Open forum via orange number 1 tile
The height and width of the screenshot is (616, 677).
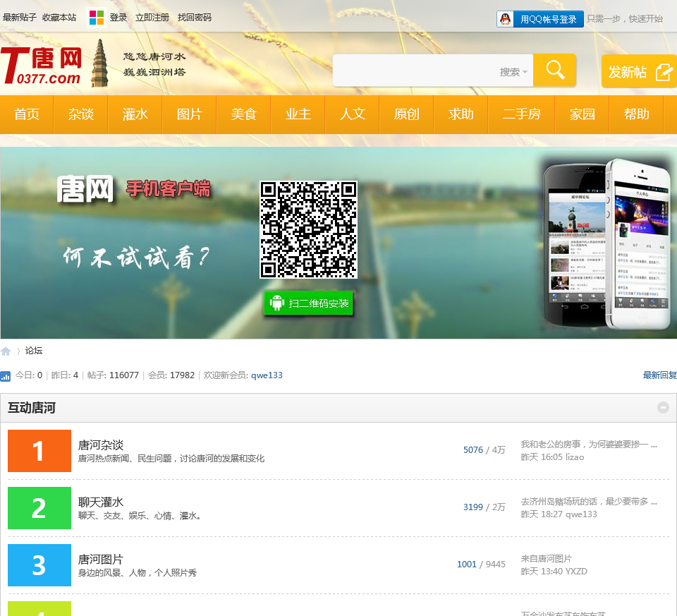click(x=39, y=451)
